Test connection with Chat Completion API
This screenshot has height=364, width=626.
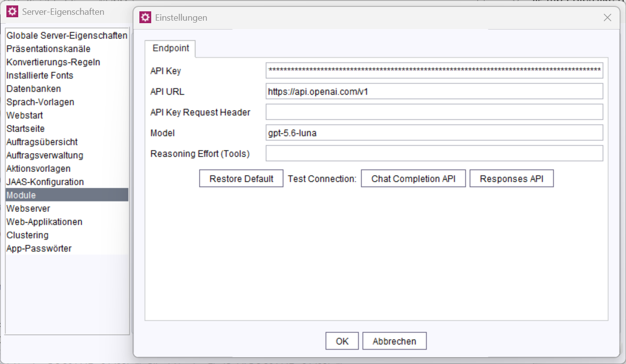(x=413, y=179)
